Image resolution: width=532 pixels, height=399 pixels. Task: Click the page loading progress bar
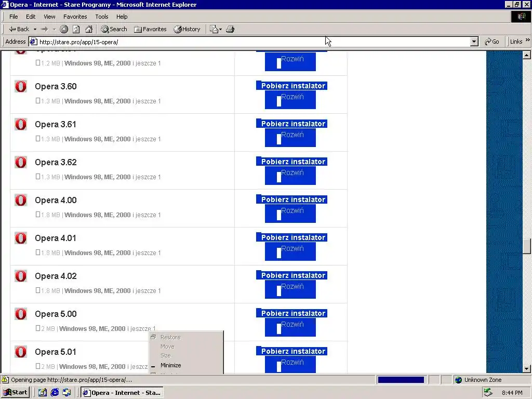(401, 380)
